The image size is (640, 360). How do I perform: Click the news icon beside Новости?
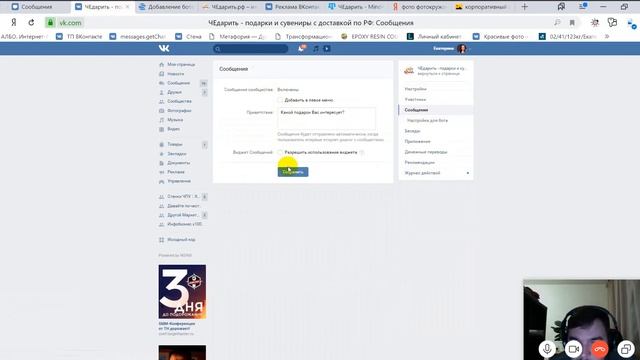click(x=161, y=74)
